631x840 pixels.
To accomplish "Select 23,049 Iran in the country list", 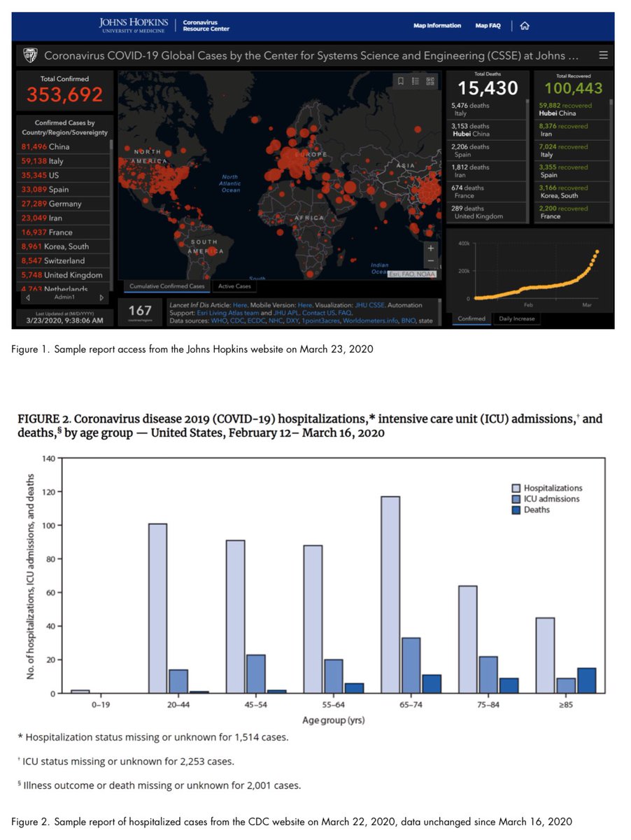I will [64, 218].
